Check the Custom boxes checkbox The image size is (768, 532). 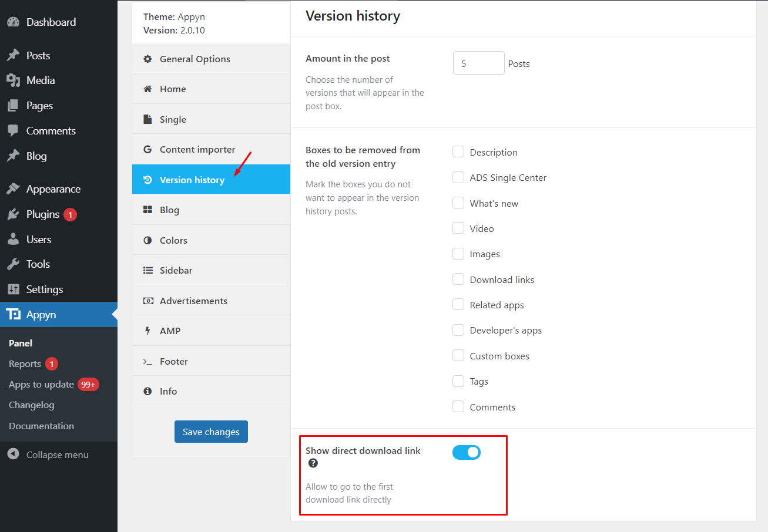(458, 356)
